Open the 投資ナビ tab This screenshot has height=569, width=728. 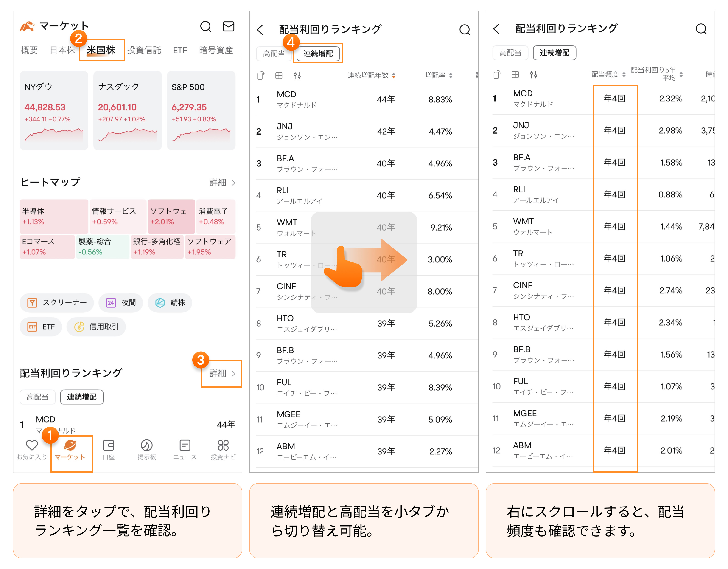coord(223,450)
